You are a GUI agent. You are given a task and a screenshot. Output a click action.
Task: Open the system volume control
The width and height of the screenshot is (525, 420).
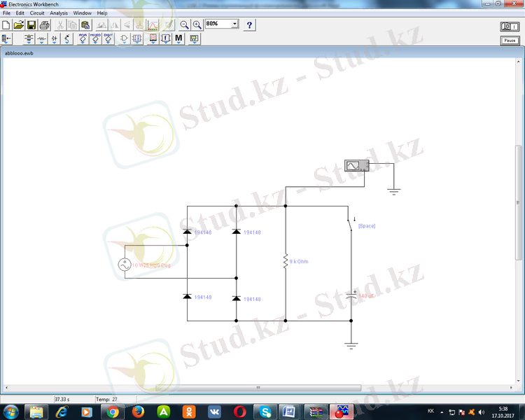(x=482, y=412)
